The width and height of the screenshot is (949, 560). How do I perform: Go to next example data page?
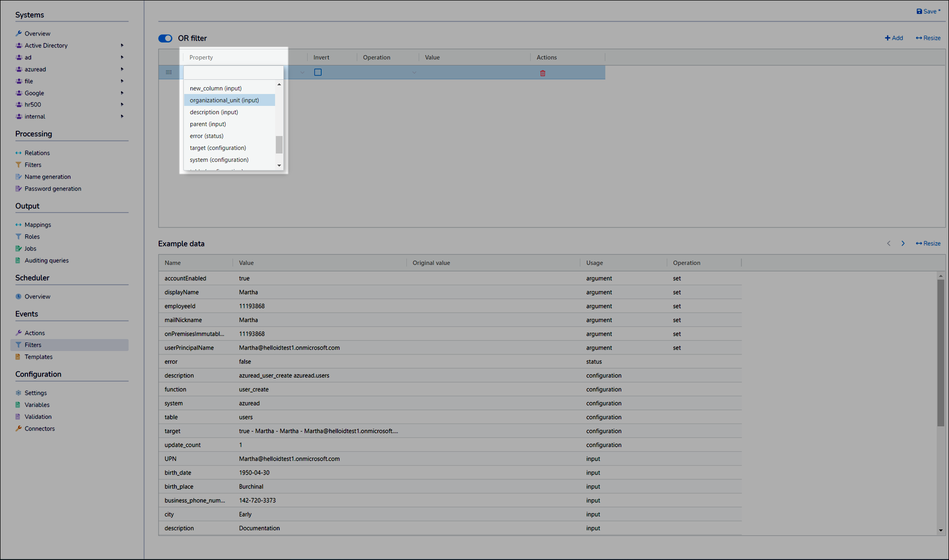tap(903, 243)
